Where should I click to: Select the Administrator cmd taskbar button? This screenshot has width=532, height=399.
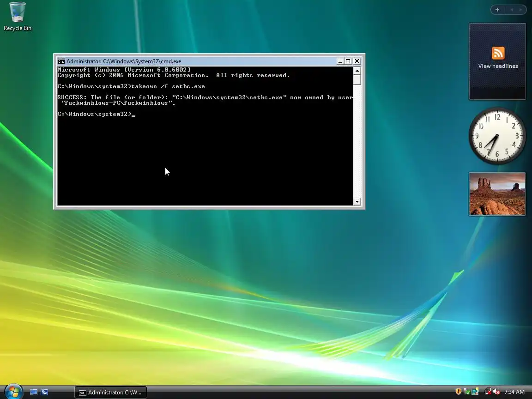coord(111,392)
